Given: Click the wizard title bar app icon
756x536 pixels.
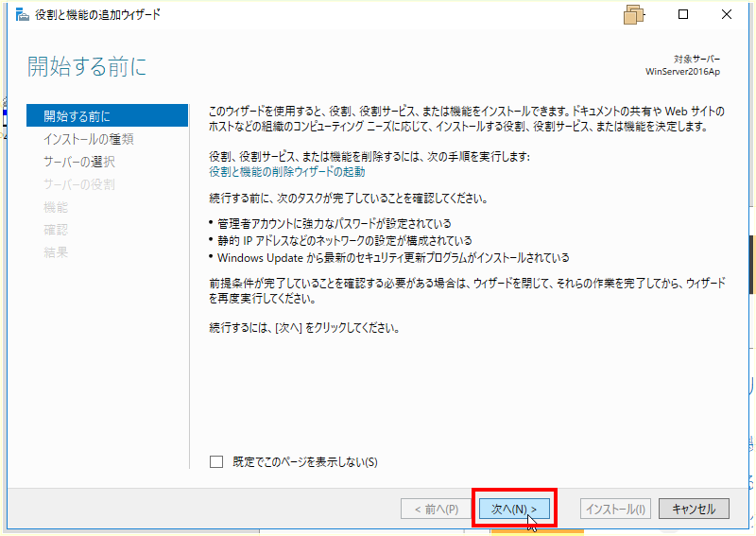Looking at the screenshot, I should point(22,14).
